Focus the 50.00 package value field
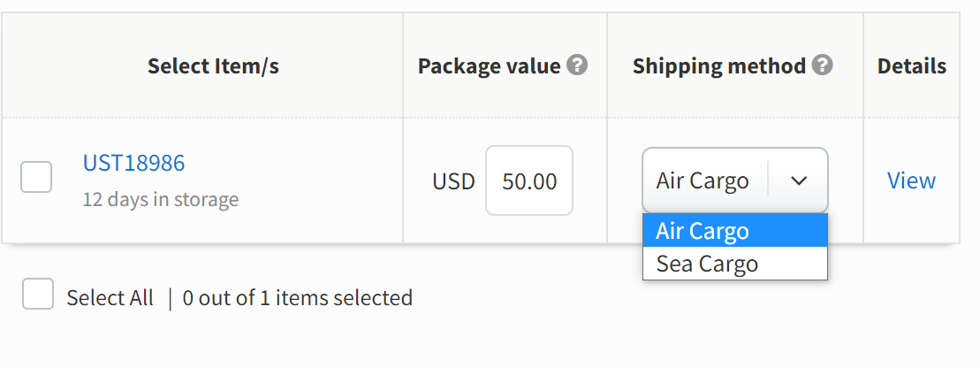Viewport: 980px width, 368px height. point(529,180)
